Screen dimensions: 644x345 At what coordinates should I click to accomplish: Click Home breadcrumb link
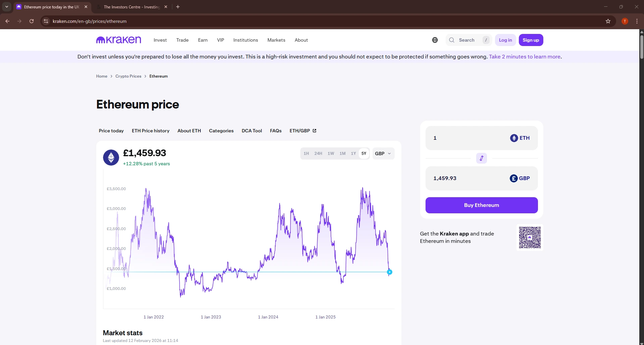(102, 76)
